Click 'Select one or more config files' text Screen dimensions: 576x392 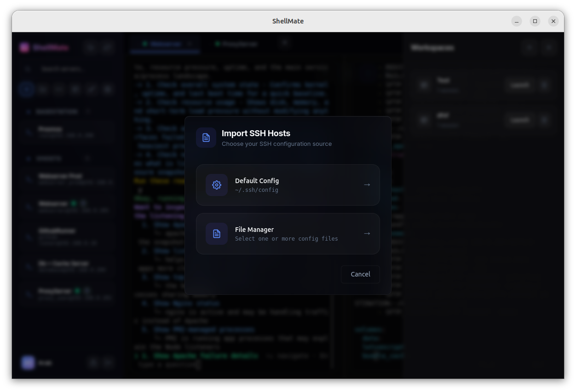287,239
